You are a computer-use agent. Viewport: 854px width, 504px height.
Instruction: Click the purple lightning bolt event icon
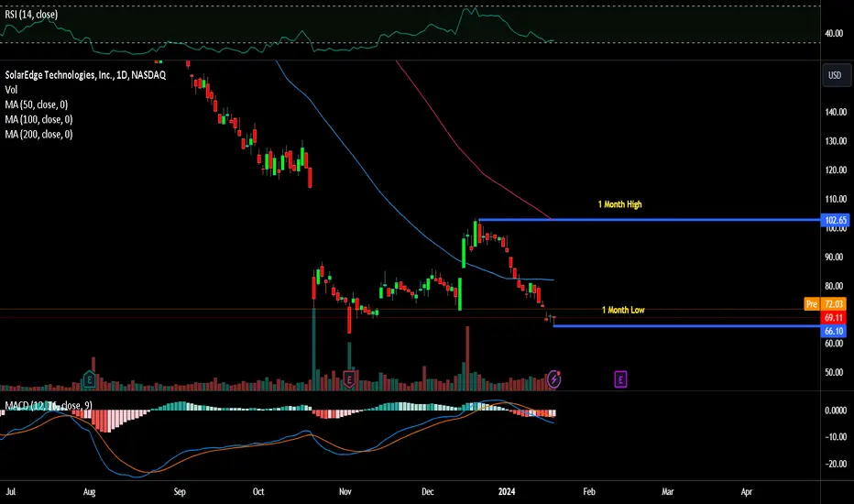(553, 378)
